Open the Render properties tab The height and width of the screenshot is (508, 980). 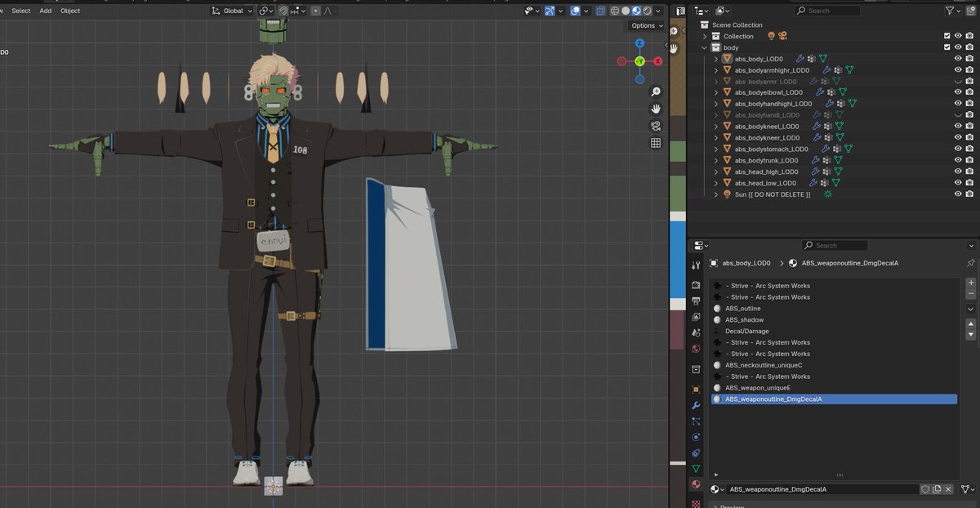coord(696,285)
